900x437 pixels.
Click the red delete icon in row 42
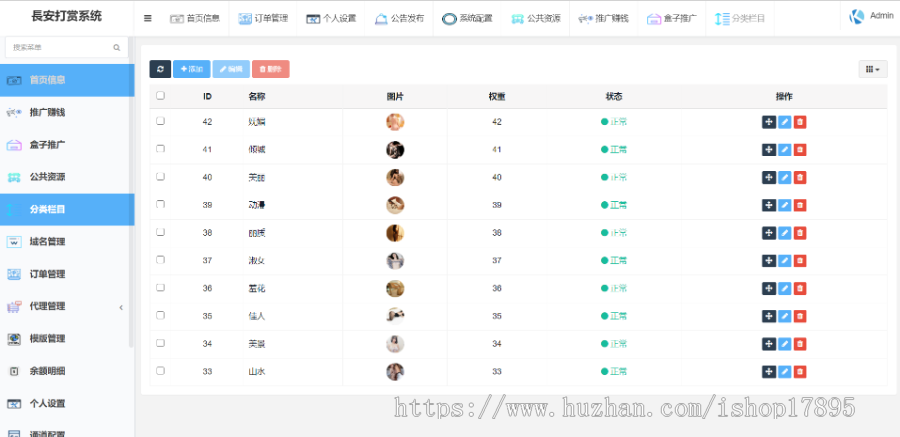point(800,122)
